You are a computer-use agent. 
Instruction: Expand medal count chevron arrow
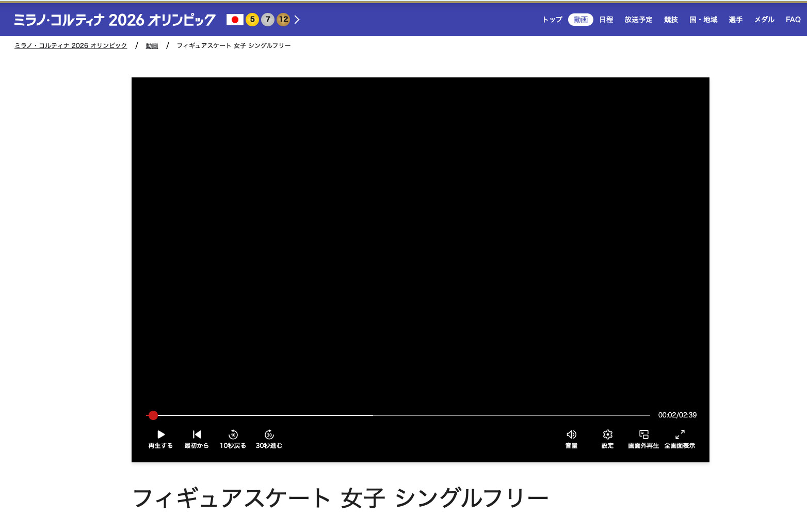pyautogui.click(x=297, y=20)
